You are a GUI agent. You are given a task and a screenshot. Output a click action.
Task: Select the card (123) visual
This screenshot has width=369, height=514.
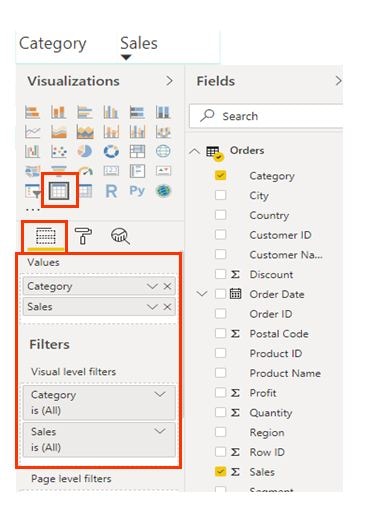pyautogui.click(x=111, y=171)
